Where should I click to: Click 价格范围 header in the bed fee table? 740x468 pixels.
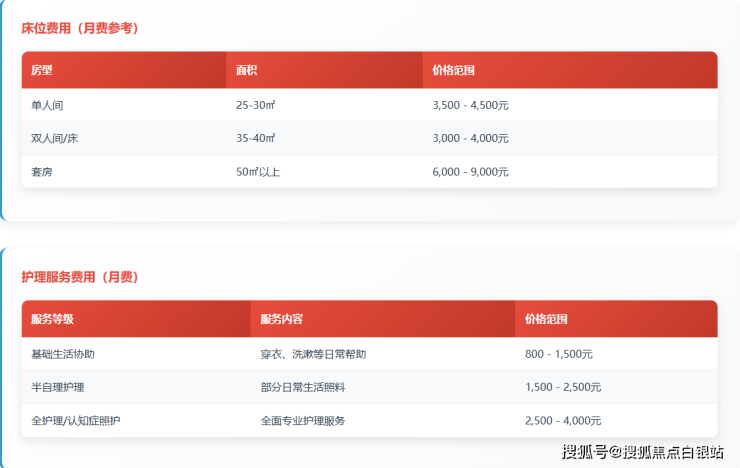tap(453, 71)
